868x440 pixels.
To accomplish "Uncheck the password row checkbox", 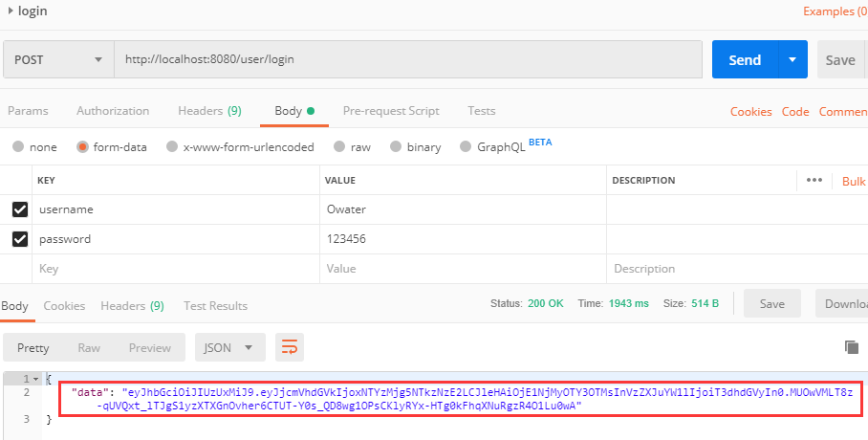I will (x=20, y=239).
